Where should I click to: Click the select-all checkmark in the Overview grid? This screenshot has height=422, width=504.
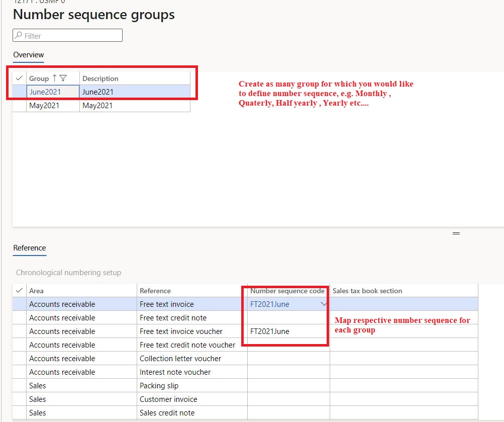click(19, 78)
